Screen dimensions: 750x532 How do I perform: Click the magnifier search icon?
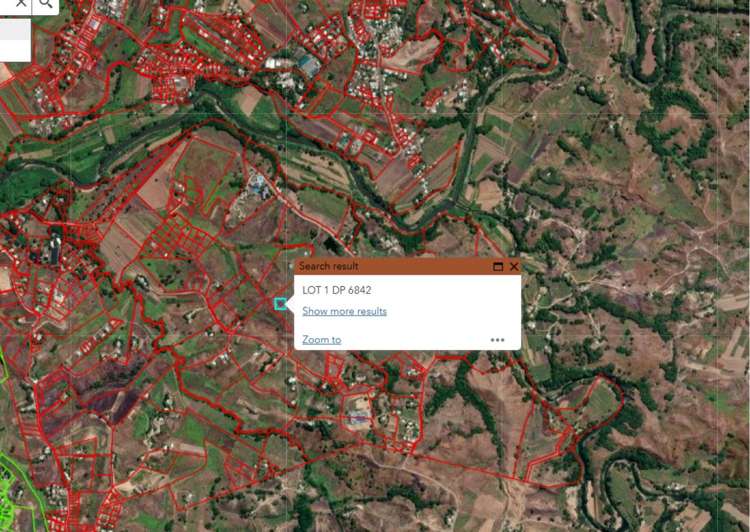[46, 4]
